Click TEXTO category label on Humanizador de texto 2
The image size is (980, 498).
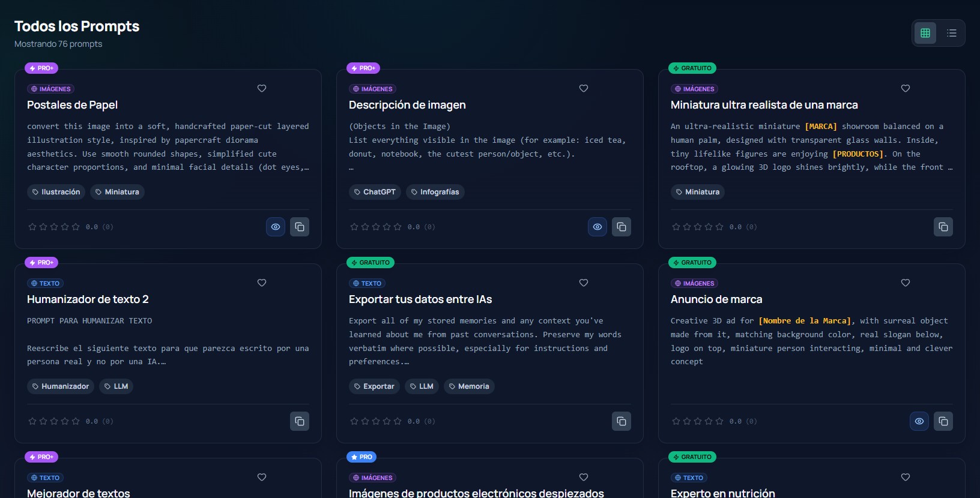tap(45, 283)
